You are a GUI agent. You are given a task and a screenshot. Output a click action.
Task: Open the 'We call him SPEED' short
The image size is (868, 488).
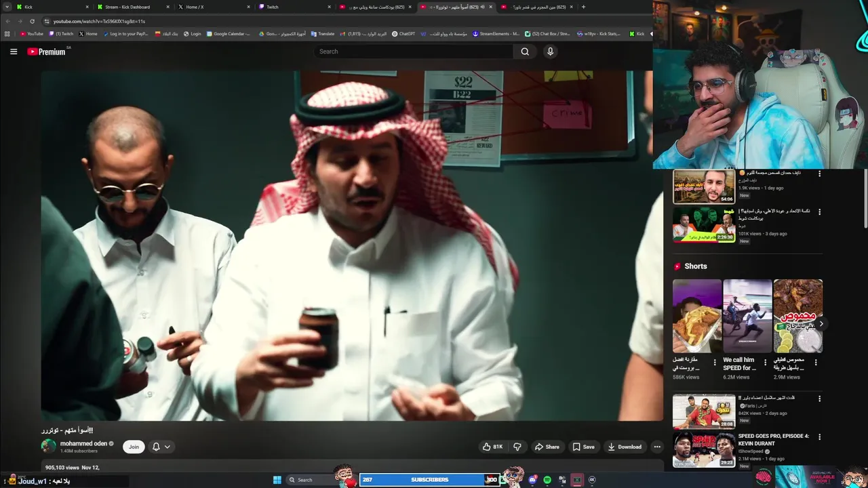click(747, 316)
